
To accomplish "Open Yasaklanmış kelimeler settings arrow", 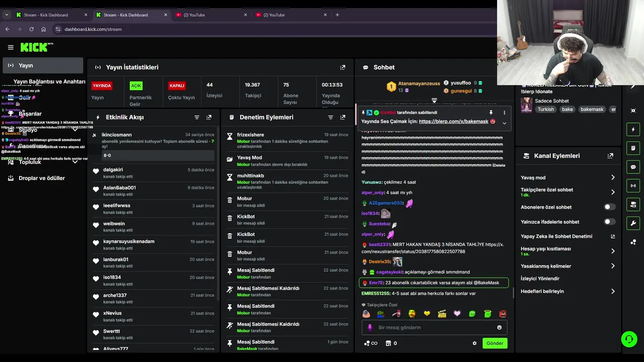I will tap(613, 266).
